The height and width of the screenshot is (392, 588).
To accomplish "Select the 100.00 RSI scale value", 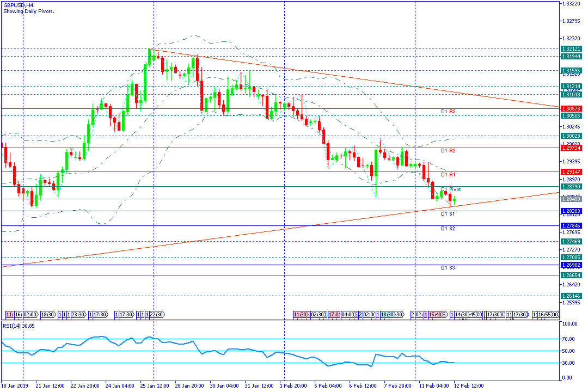I will (x=570, y=324).
